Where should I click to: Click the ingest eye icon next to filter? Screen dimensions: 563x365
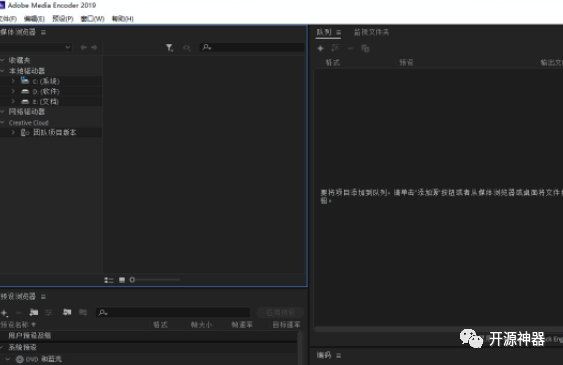[x=186, y=48]
